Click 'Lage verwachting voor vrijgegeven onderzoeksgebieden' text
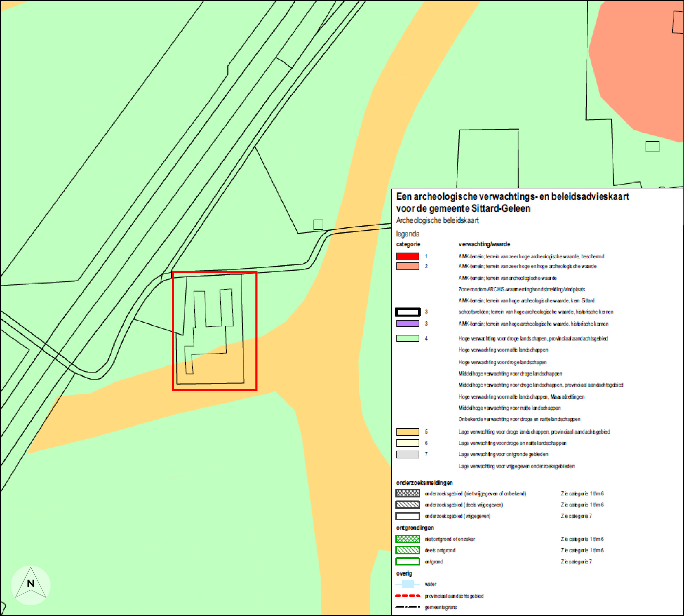Image resolution: width=684 pixels, height=616 pixels. (517, 466)
